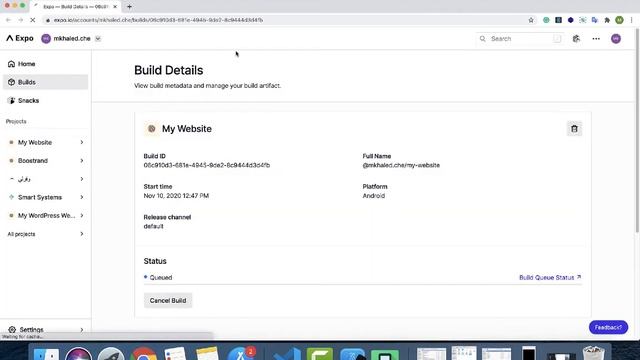
Task: Click the @mkhaled.che/my-website full name
Action: click(x=401, y=165)
